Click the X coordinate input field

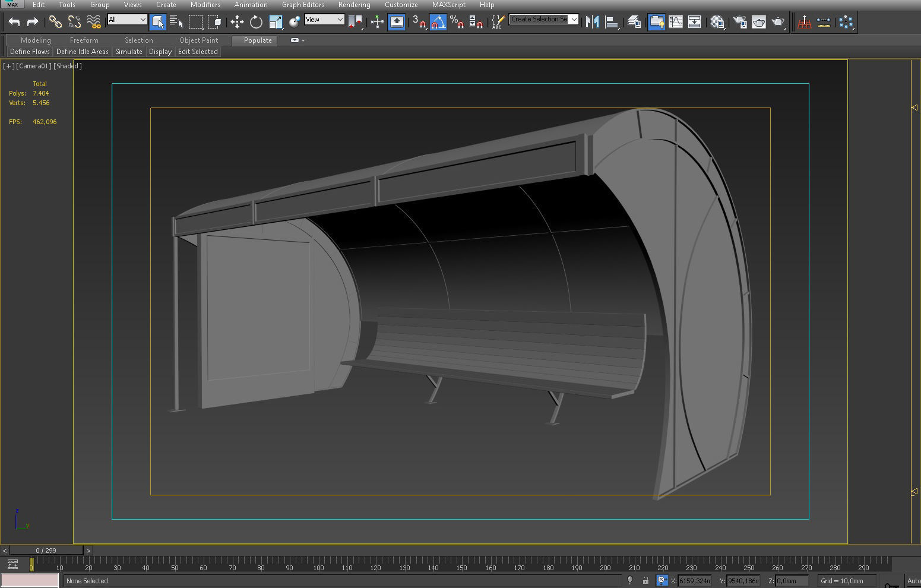[x=694, y=580]
